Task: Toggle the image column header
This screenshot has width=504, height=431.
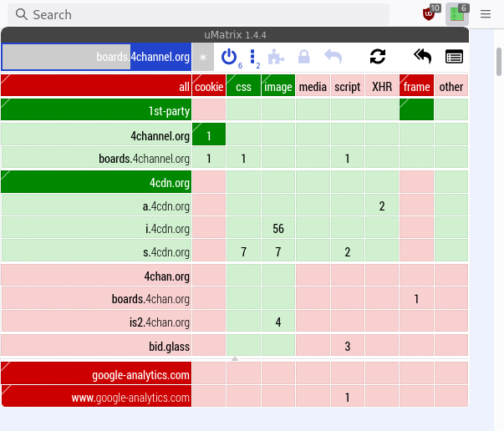Action: tap(278, 85)
